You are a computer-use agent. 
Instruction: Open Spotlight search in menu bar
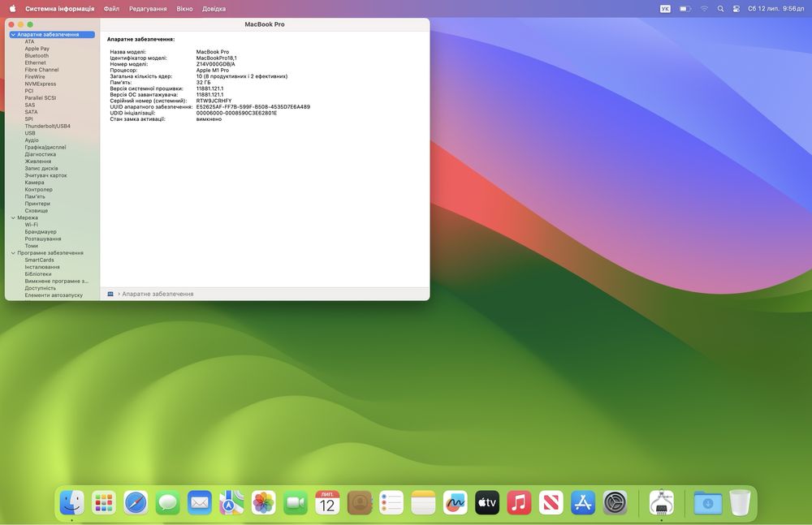click(720, 9)
